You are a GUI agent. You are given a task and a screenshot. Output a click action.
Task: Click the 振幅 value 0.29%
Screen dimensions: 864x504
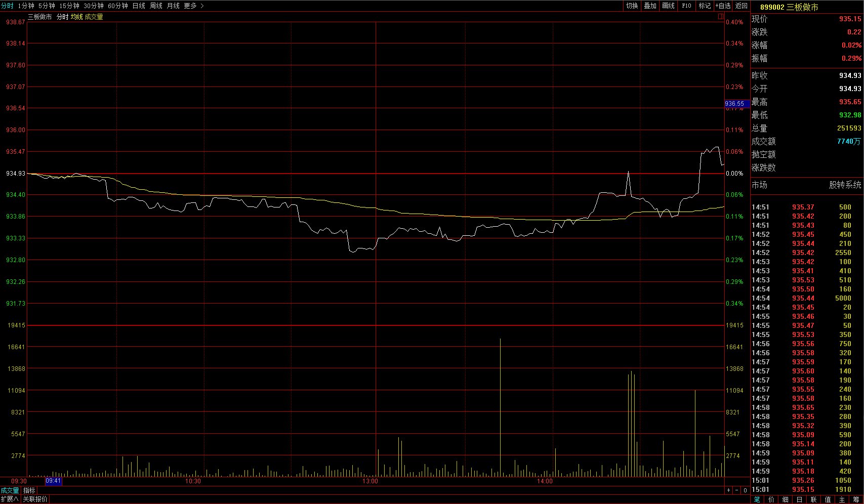[x=851, y=58]
